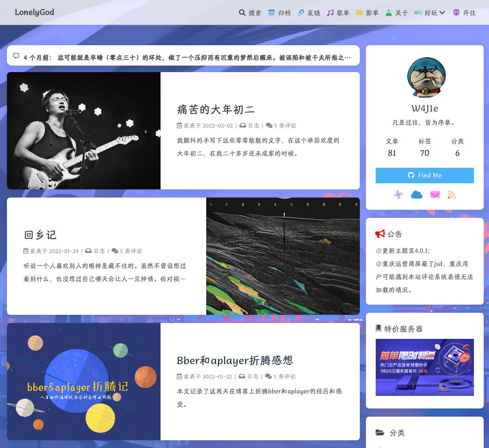Click the person icon beside 关于
489x448 pixels.
389,13
